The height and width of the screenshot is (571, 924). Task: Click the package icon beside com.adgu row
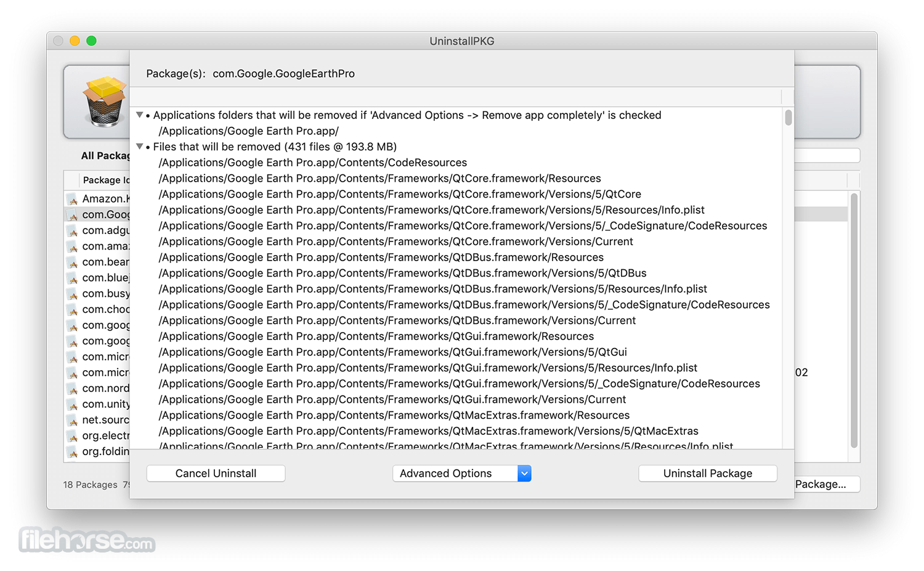pyautogui.click(x=73, y=230)
